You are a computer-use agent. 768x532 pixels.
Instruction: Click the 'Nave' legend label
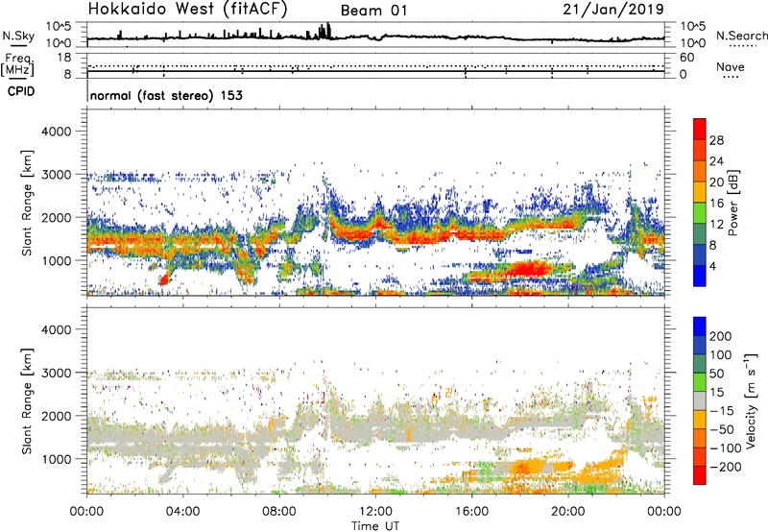coord(730,67)
